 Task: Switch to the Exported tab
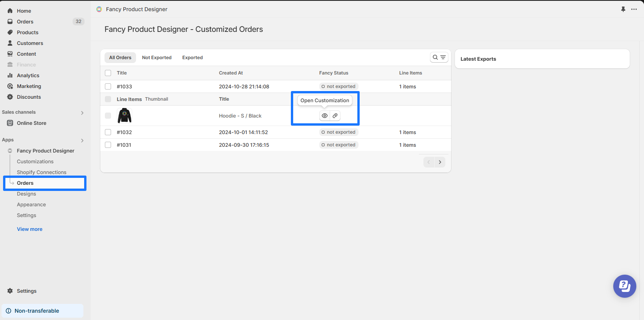193,58
